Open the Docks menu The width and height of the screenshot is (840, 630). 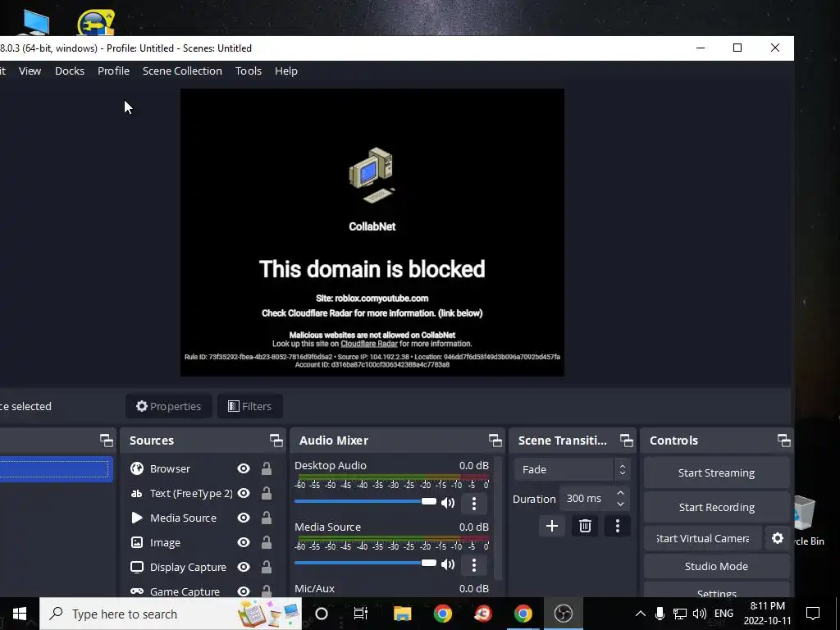(70, 71)
